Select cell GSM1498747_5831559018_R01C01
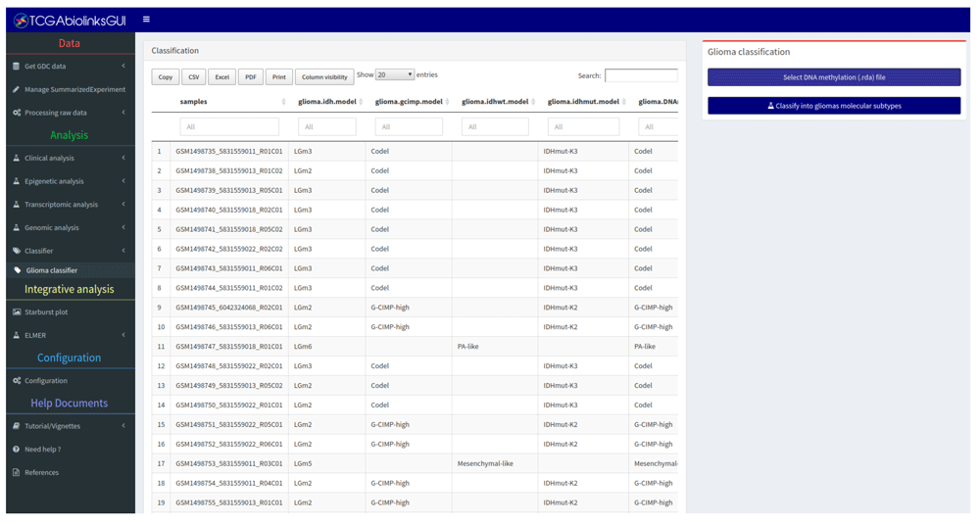The width and height of the screenshot is (980, 524). [229, 346]
